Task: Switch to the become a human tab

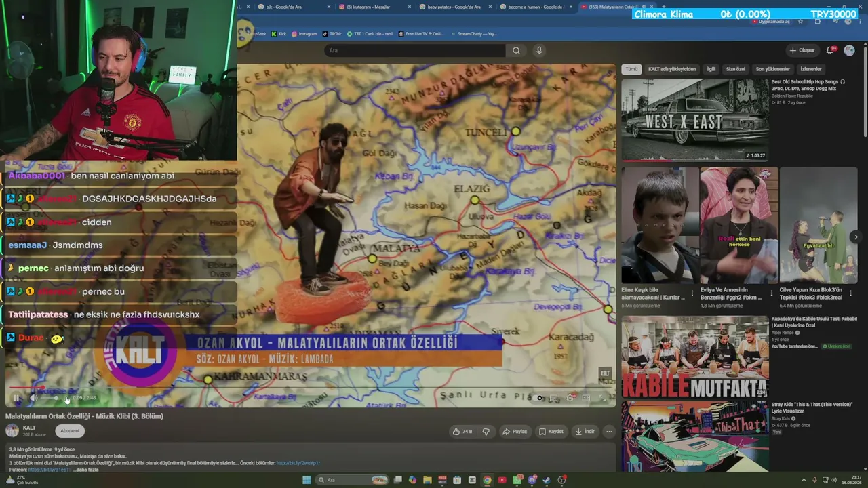Action: coord(536,7)
